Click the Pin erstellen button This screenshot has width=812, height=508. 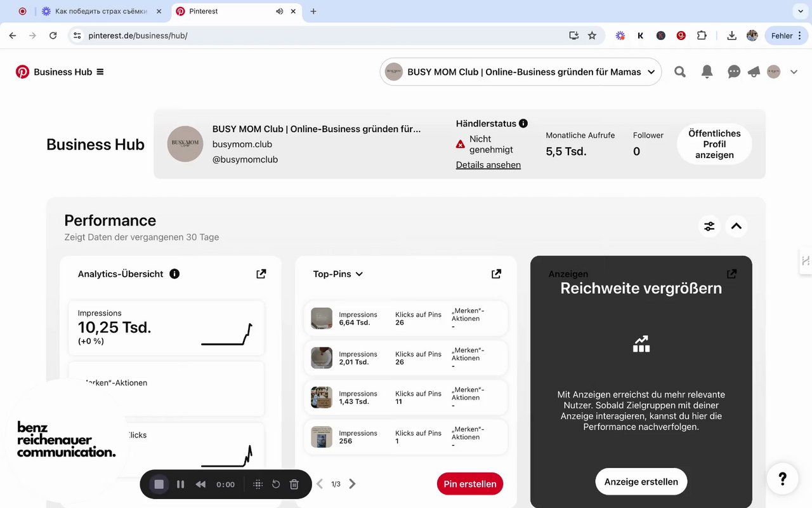(470, 484)
